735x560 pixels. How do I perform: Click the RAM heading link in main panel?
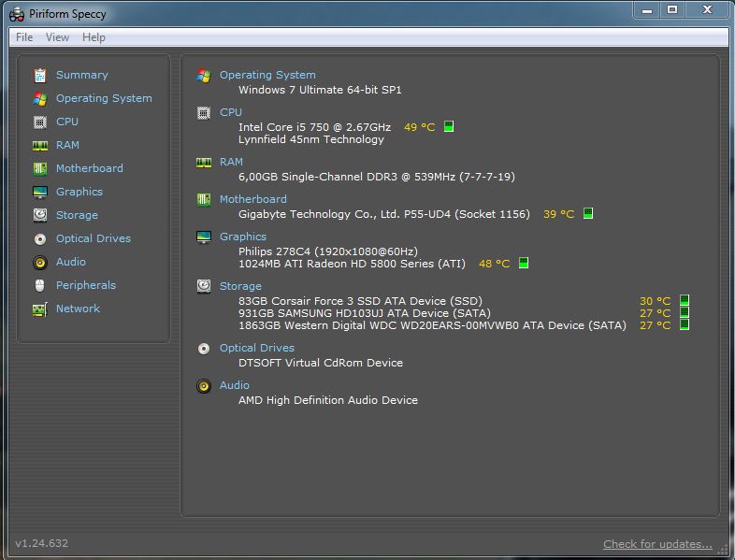pyautogui.click(x=231, y=162)
